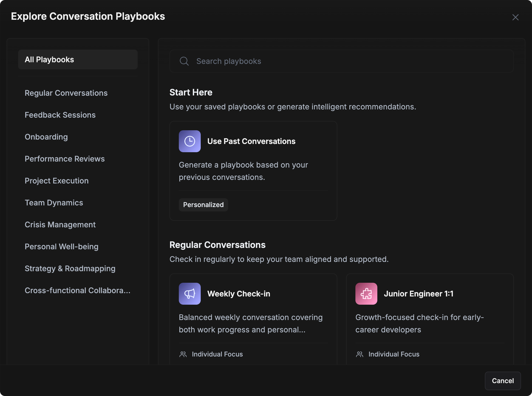Switch to Feedback Sessions category
This screenshot has height=396, width=532.
tap(60, 115)
